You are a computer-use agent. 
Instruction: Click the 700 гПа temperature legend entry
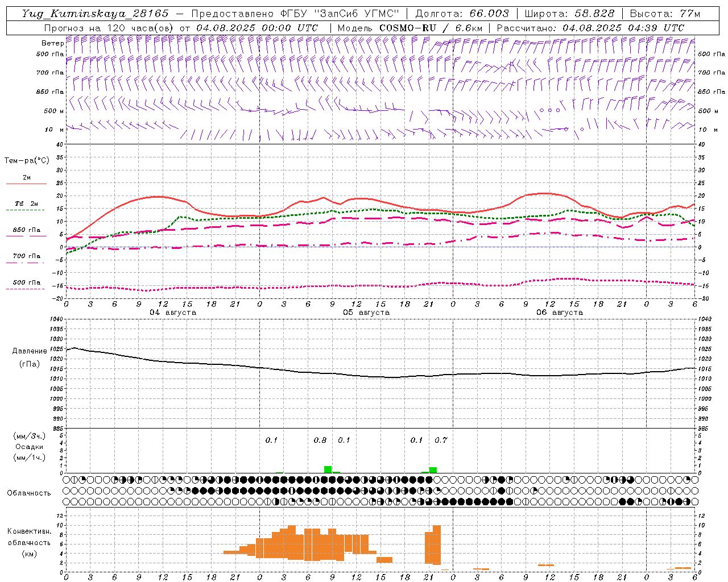pyautogui.click(x=26, y=256)
